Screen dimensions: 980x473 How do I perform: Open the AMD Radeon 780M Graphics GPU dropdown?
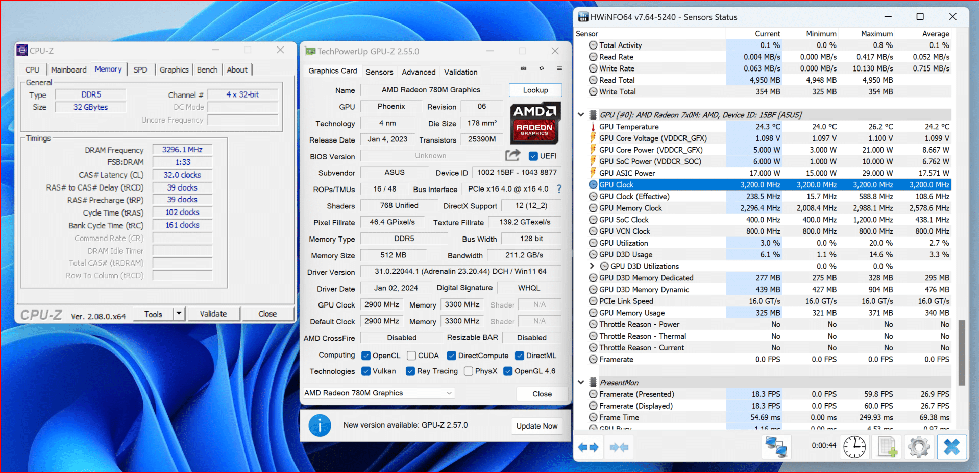[379, 393]
